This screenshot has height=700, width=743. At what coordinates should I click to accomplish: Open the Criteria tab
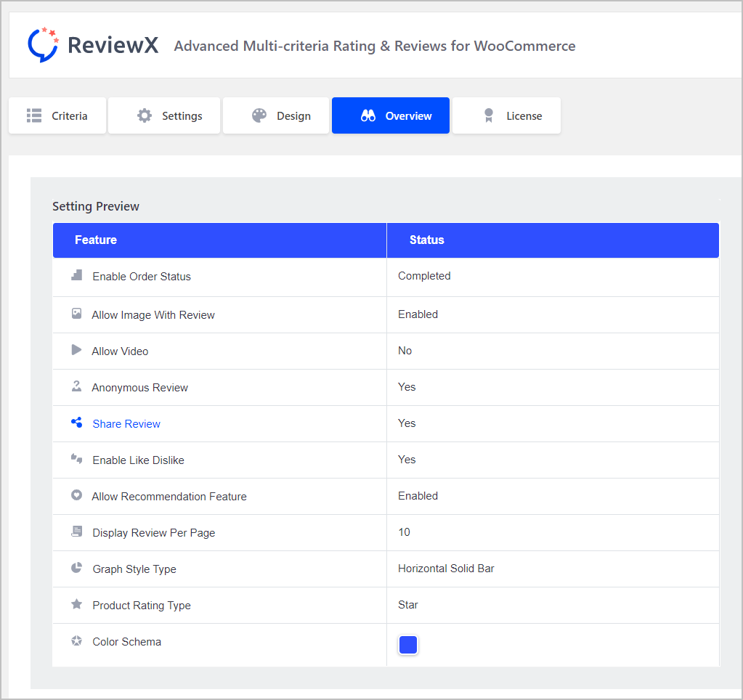pos(57,116)
